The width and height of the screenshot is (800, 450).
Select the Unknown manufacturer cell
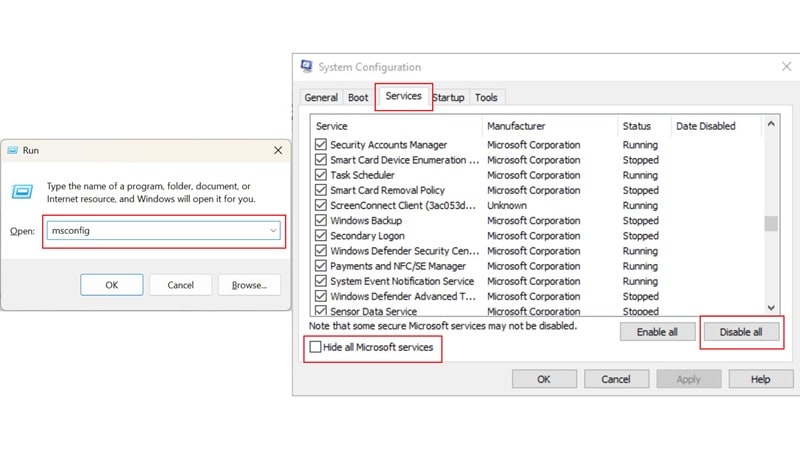pyautogui.click(x=507, y=205)
